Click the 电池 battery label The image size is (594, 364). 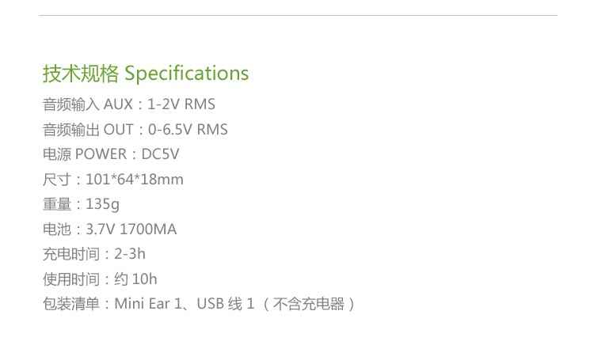pos(58,229)
